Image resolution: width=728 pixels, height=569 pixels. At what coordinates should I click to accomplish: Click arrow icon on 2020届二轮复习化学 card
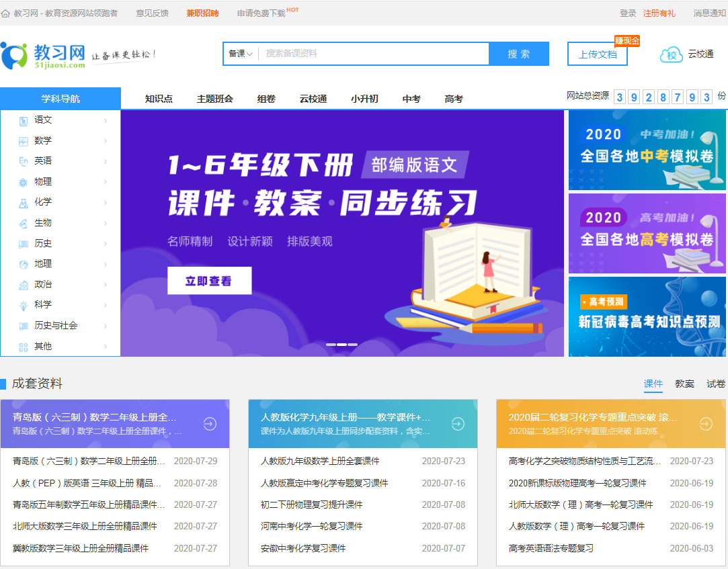706,424
